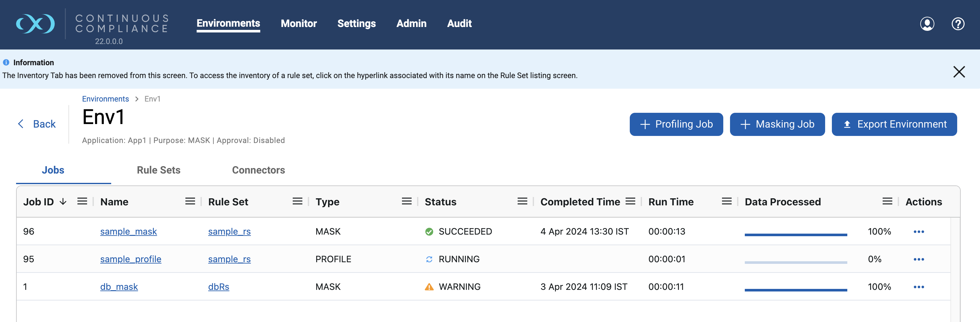Click the Export Environment button
This screenshot has width=980, height=322.
point(894,124)
